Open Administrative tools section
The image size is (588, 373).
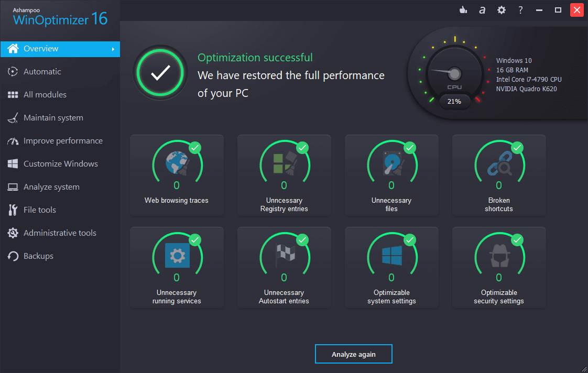point(60,233)
